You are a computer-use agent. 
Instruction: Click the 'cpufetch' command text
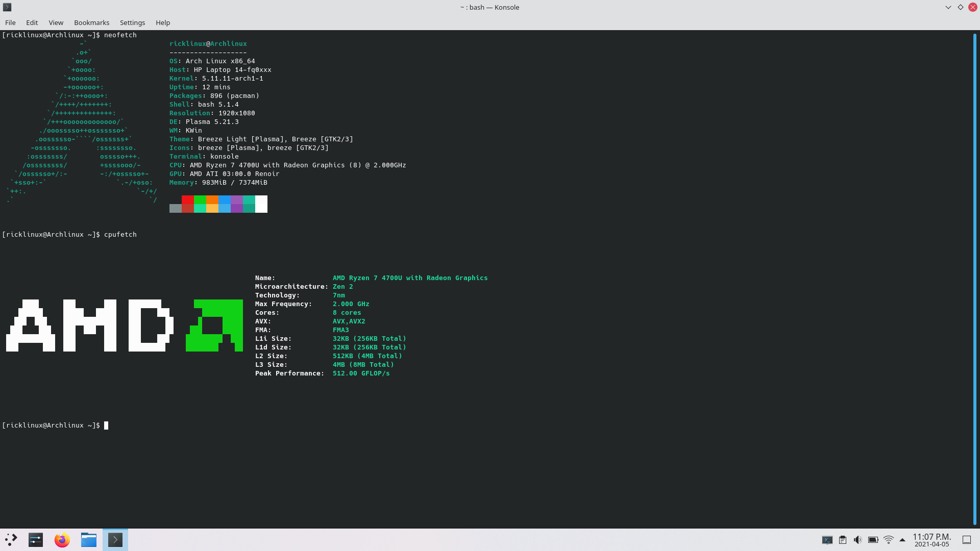pos(120,235)
